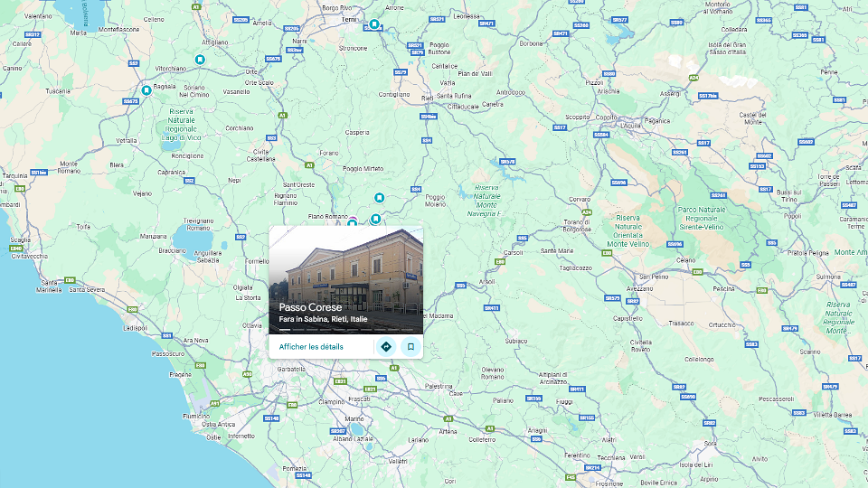Save Passo Corese with the bookmark icon
The width and height of the screenshot is (868, 488).
coord(410,347)
